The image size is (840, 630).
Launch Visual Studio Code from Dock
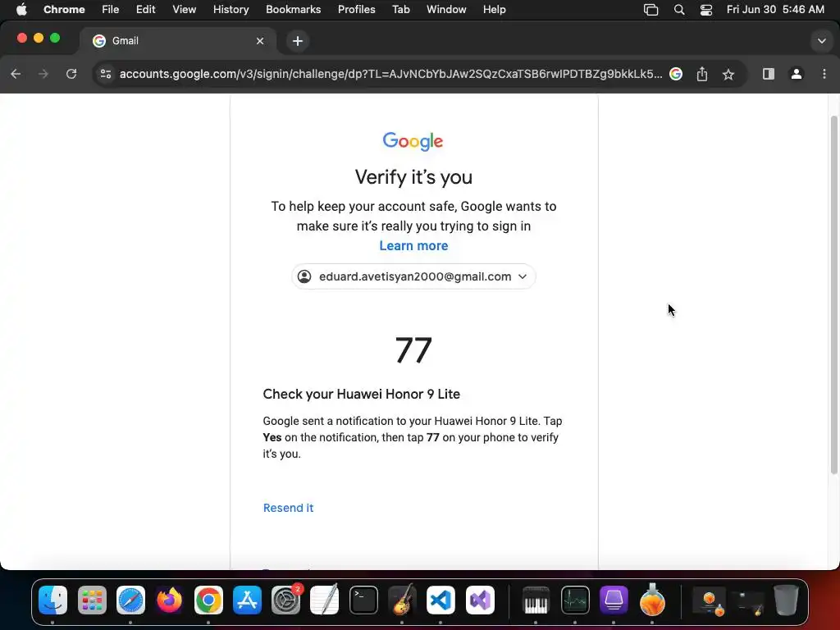point(441,600)
